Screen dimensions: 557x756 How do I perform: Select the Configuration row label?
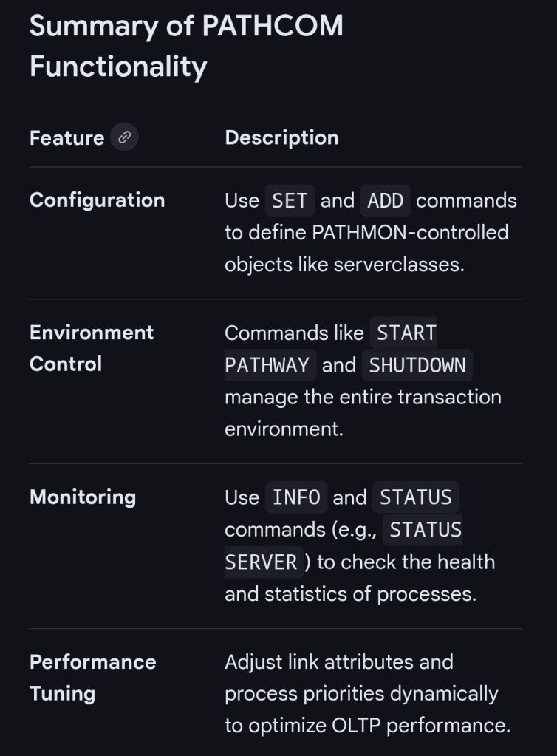97,200
